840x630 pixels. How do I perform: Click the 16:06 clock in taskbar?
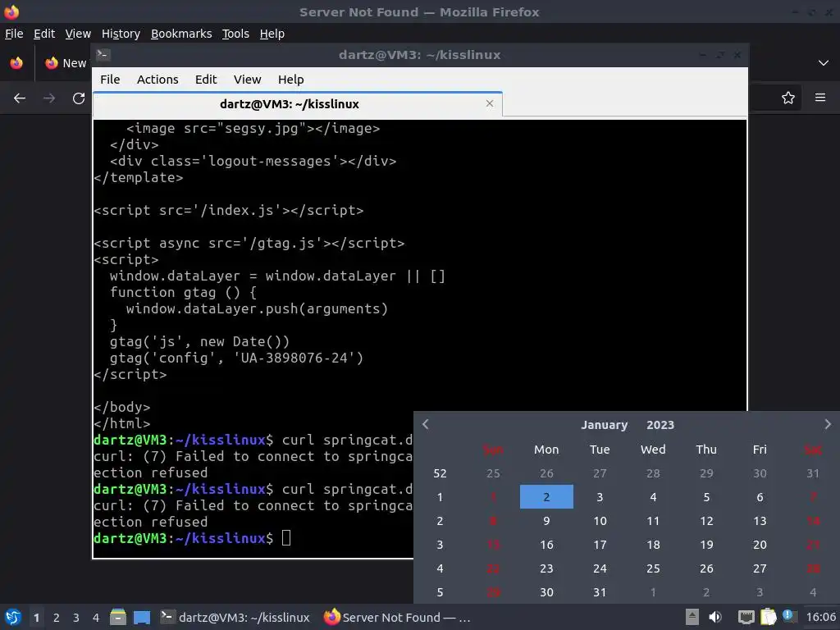[x=820, y=617]
